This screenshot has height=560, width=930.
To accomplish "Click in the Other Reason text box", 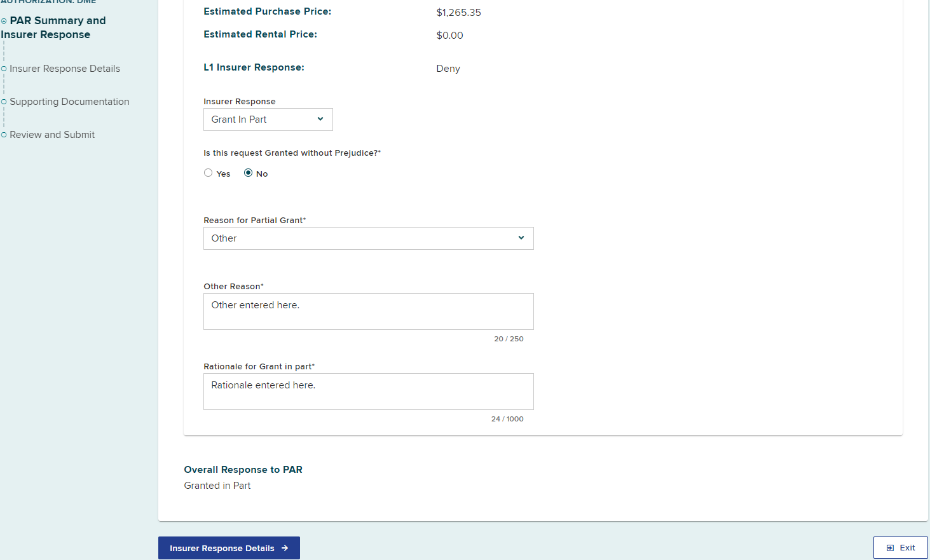I will pyautogui.click(x=368, y=311).
